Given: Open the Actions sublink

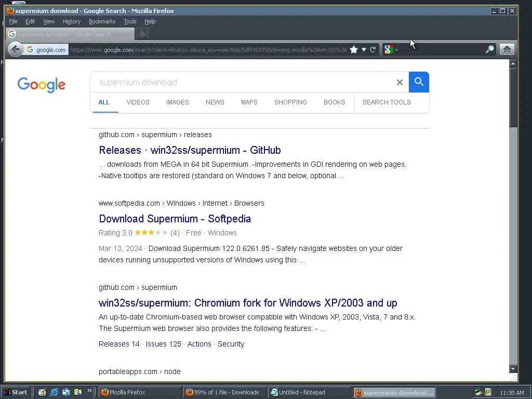Looking at the screenshot, I should [x=199, y=344].
